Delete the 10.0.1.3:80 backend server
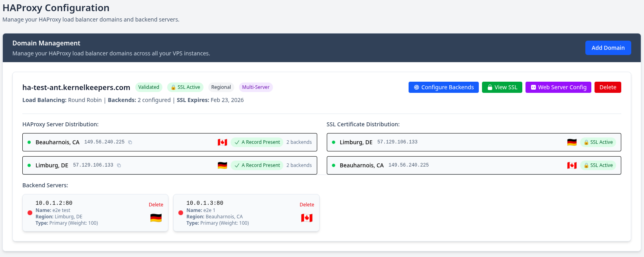Image resolution: width=644 pixels, height=257 pixels. coord(307,205)
